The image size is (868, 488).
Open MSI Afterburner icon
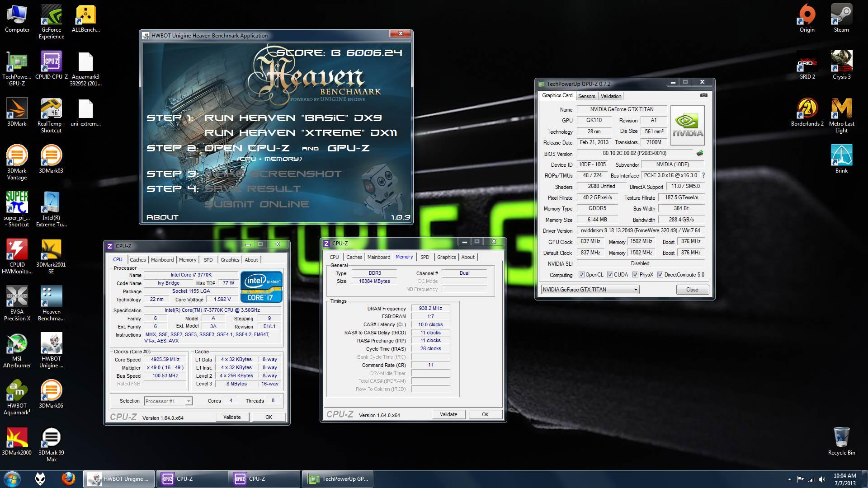17,351
